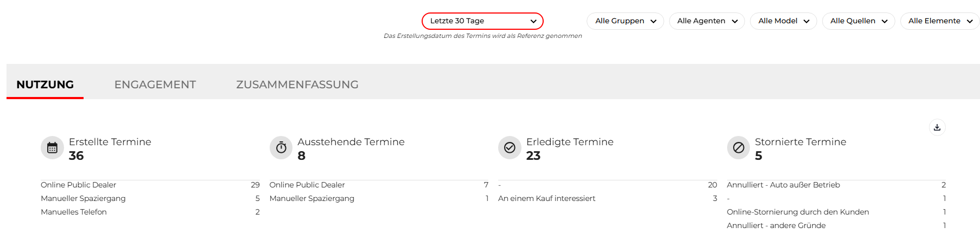Click the calendar icon for Erstellte Termine

pyautogui.click(x=52, y=147)
